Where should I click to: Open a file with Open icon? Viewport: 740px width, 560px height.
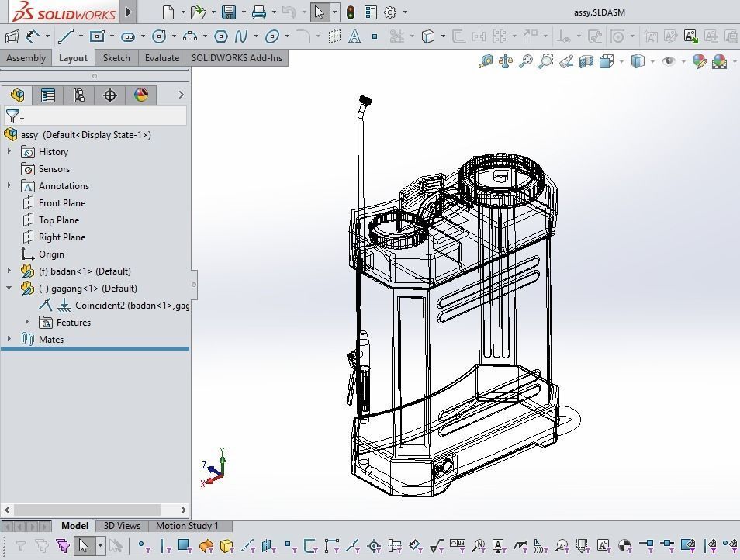tap(199, 12)
